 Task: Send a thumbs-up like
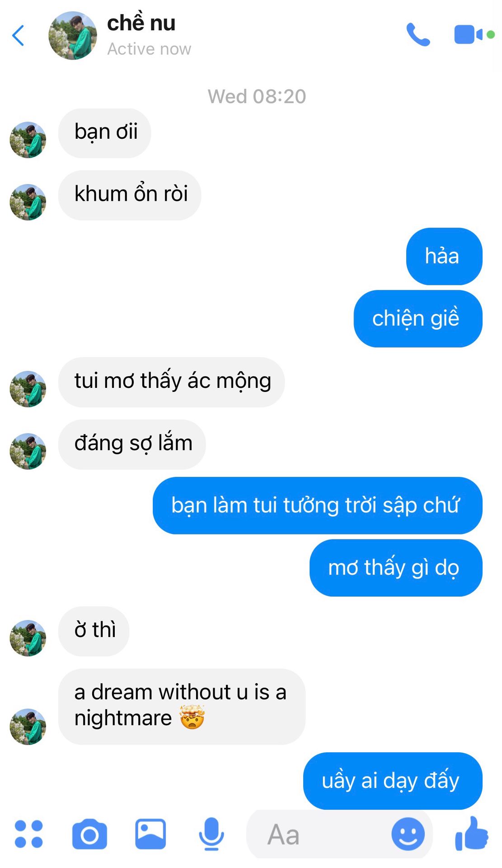click(472, 834)
